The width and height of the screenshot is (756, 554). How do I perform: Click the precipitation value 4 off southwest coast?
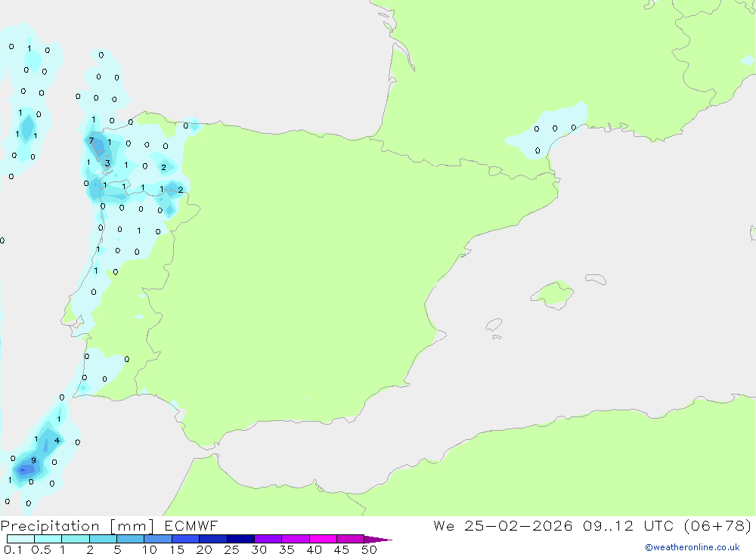point(57,441)
